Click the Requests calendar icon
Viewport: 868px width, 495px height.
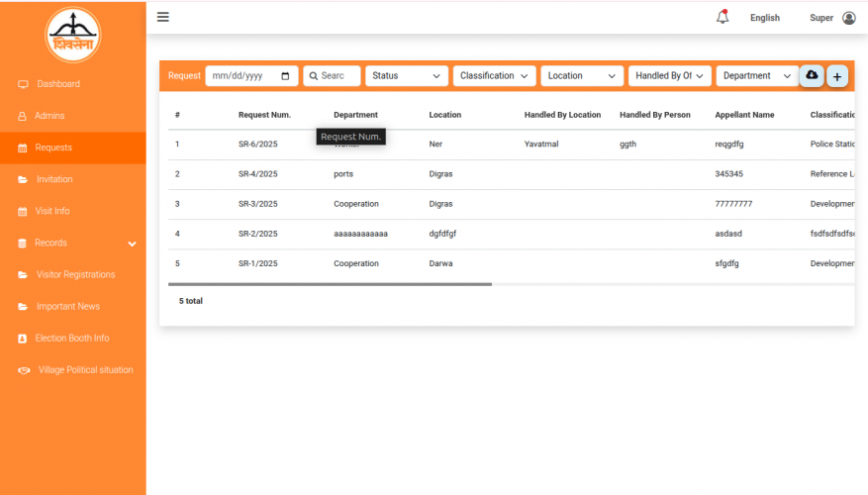click(x=22, y=148)
